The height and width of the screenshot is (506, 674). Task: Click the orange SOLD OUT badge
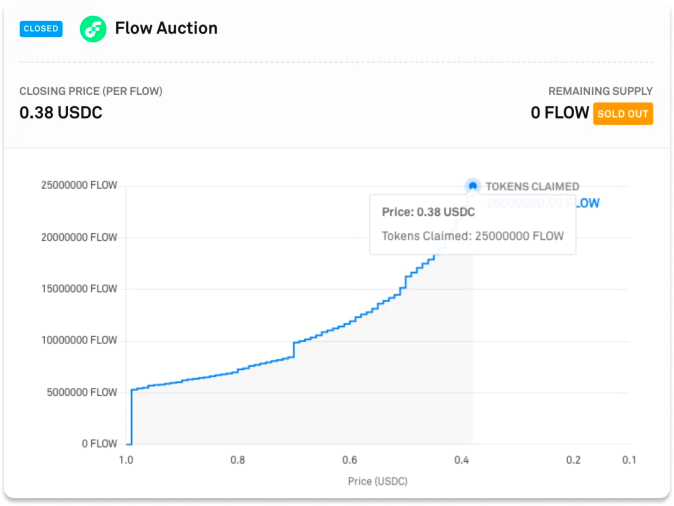coord(623,113)
